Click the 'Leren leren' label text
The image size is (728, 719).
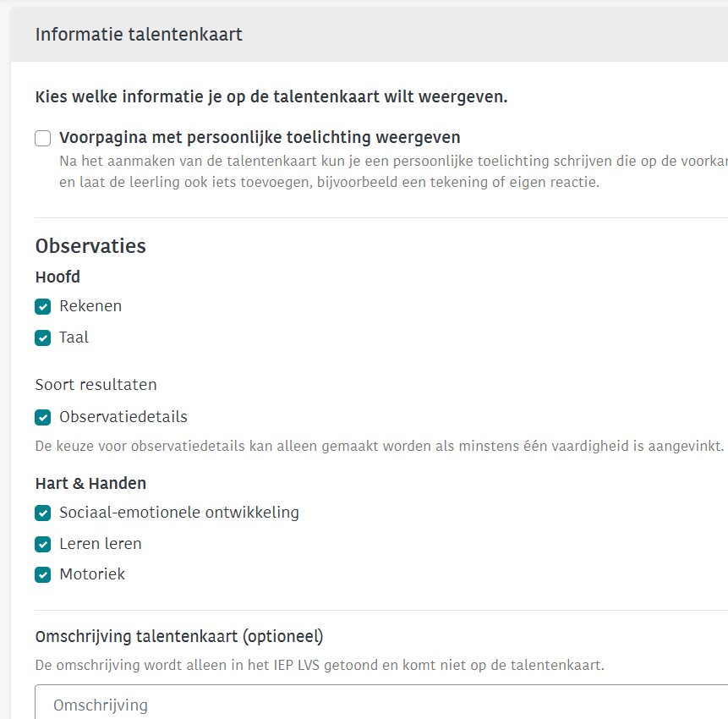(101, 544)
